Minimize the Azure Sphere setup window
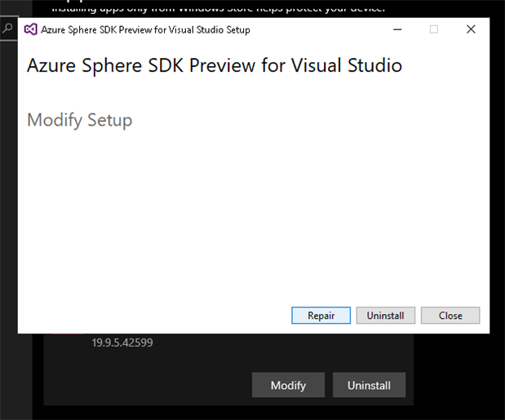Screen dimensions: 505x420 [397, 29]
